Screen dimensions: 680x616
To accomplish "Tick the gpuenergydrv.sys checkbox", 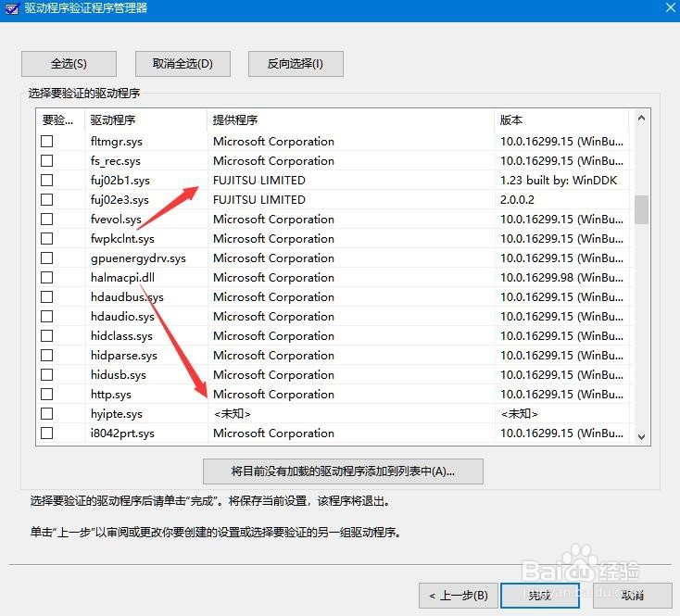I will click(x=47, y=258).
